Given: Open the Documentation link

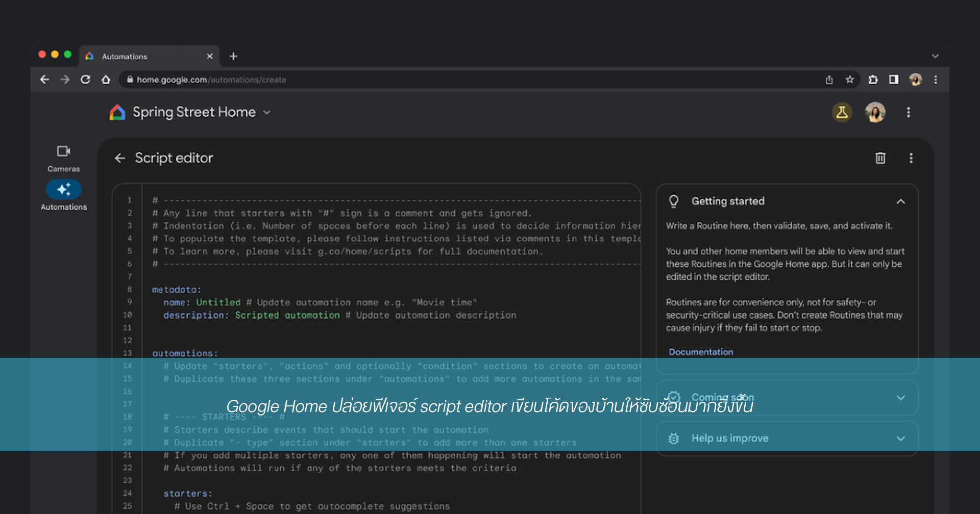Looking at the screenshot, I should [x=701, y=352].
